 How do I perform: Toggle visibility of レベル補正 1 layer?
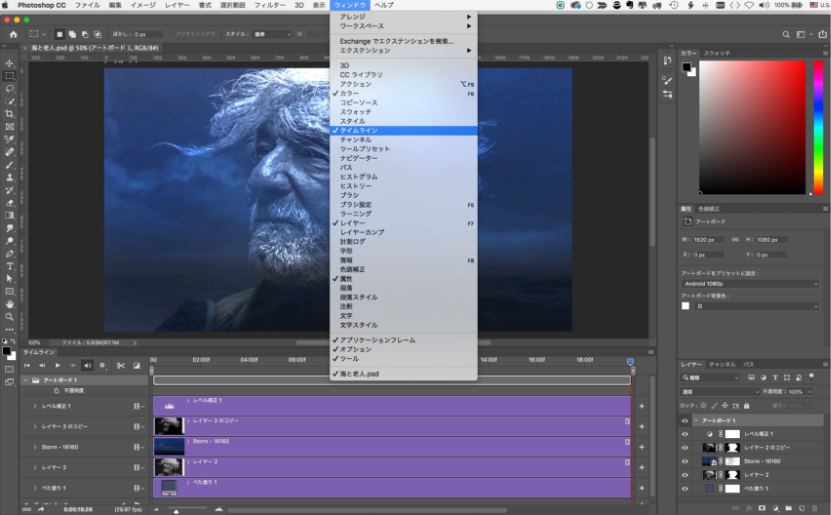[x=685, y=434]
